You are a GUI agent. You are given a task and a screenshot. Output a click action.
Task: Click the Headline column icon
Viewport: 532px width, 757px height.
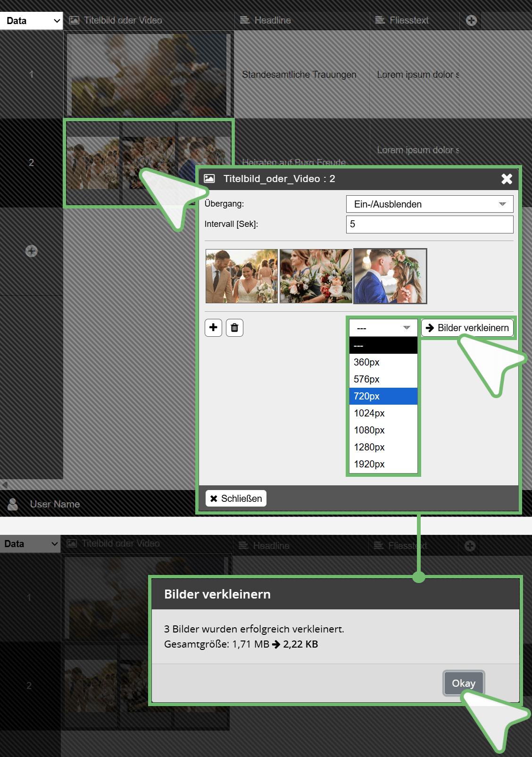(x=244, y=20)
